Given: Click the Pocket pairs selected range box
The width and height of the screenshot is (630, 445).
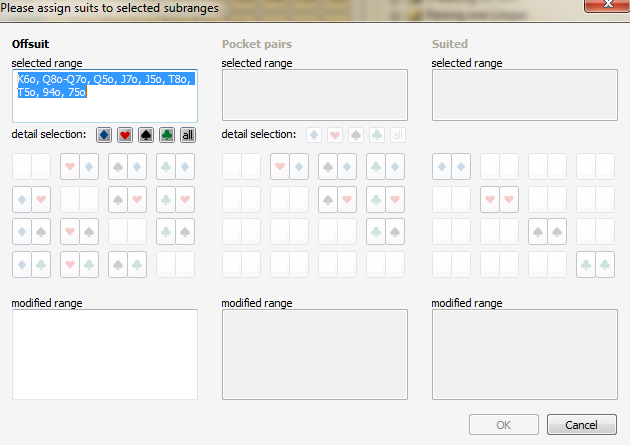Looking at the screenshot, I should tap(315, 95).
